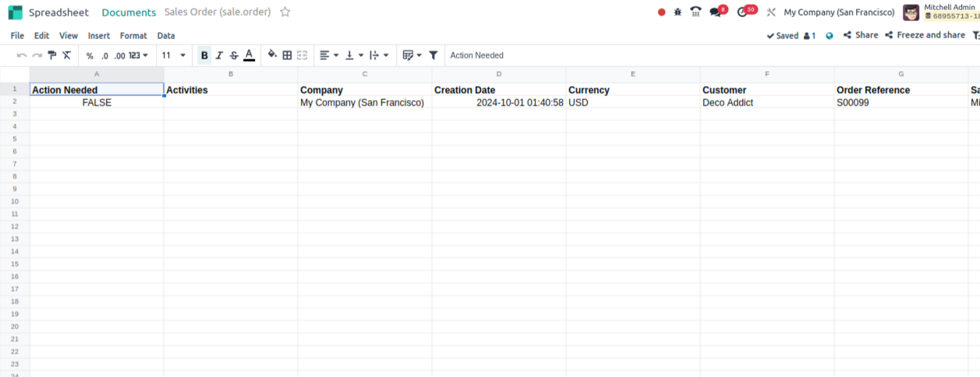Viewport: 980px width, 377px height.
Task: Open the number format 123 dropdown
Action: [x=138, y=55]
